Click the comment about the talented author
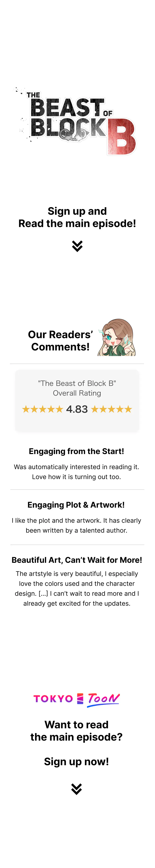The image size is (155, 868). click(76, 525)
